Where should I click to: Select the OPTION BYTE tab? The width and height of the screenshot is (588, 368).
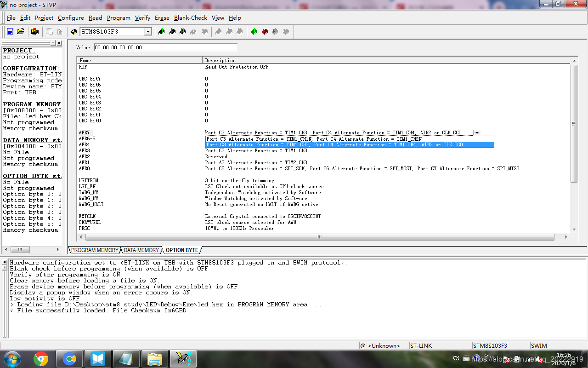[182, 250]
